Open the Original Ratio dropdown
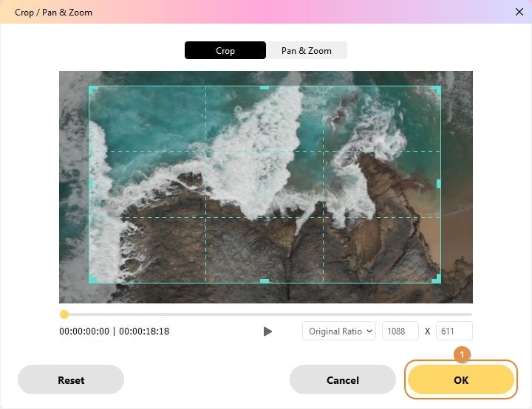Viewport: 532px width, 409px height. point(339,331)
